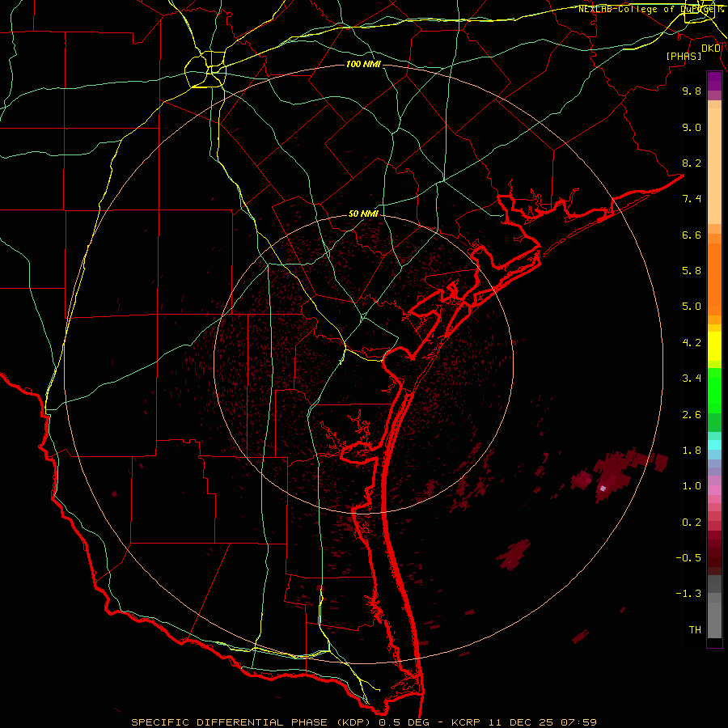728x728 pixels.
Task: Click the 1.8 value on the color scale
Action: coord(692,451)
